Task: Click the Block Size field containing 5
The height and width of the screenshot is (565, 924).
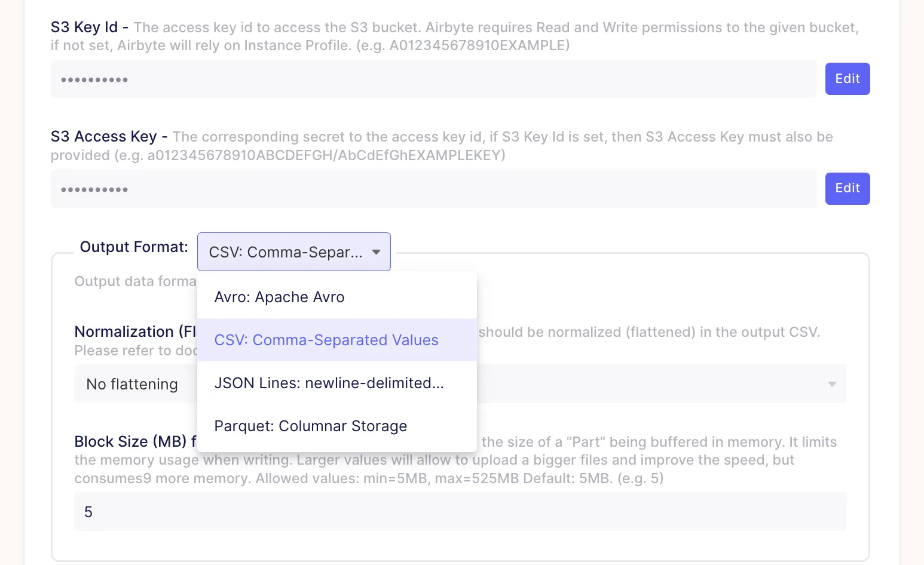Action: click(460, 512)
